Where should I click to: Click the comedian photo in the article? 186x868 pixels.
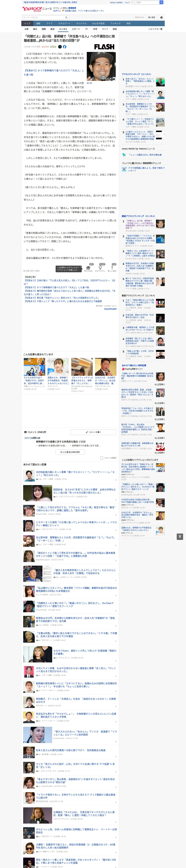(101, 66)
